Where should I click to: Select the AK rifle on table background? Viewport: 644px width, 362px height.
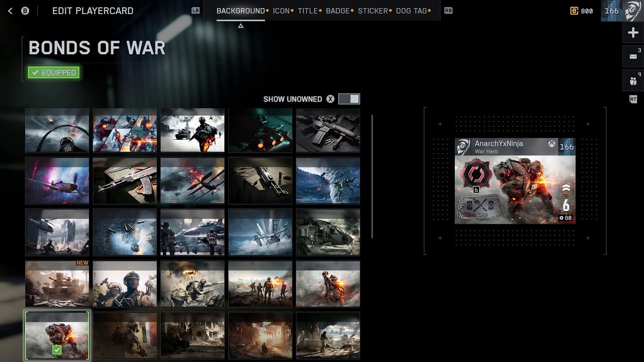click(125, 180)
